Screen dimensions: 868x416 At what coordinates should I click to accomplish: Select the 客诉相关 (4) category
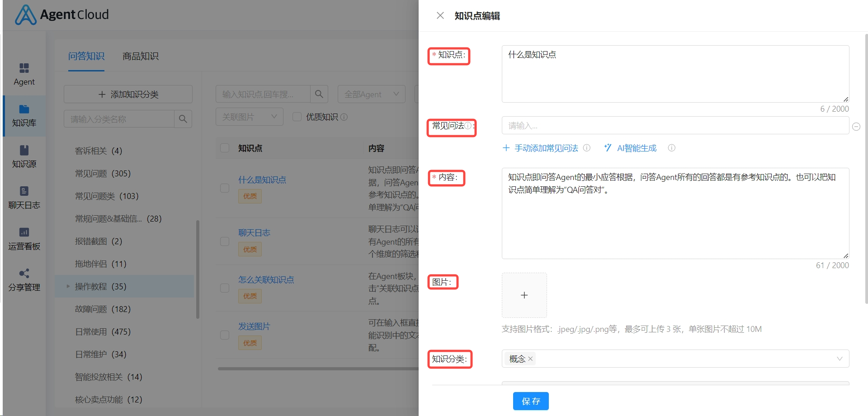[x=99, y=151]
